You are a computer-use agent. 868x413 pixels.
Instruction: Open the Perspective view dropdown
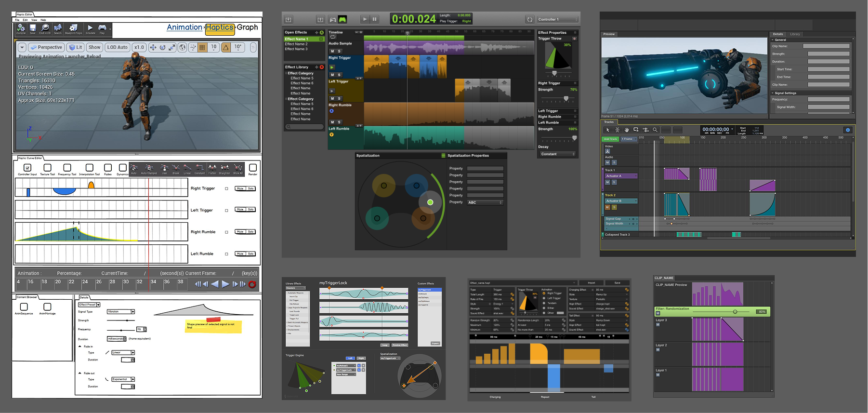click(x=46, y=47)
